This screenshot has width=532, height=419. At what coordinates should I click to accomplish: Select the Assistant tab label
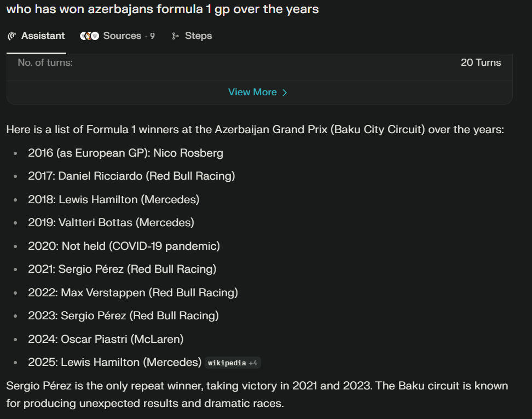coord(43,36)
